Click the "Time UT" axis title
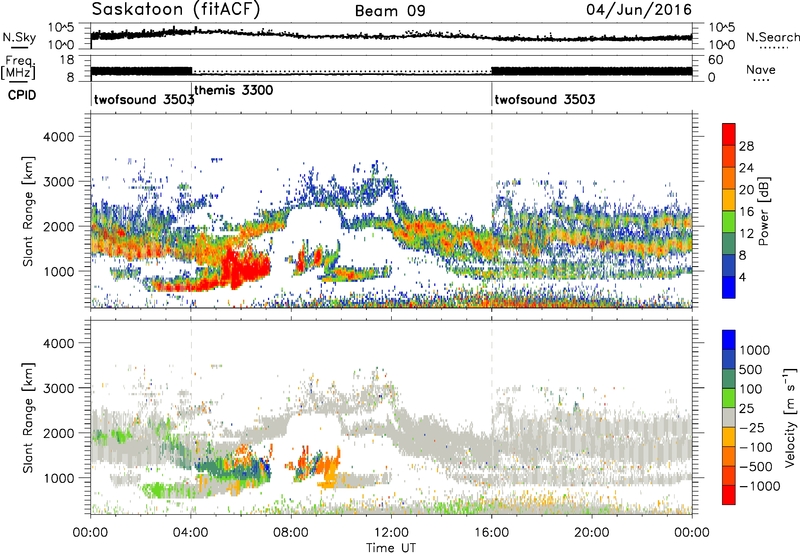Viewport: 800px width, 554px height. click(391, 548)
